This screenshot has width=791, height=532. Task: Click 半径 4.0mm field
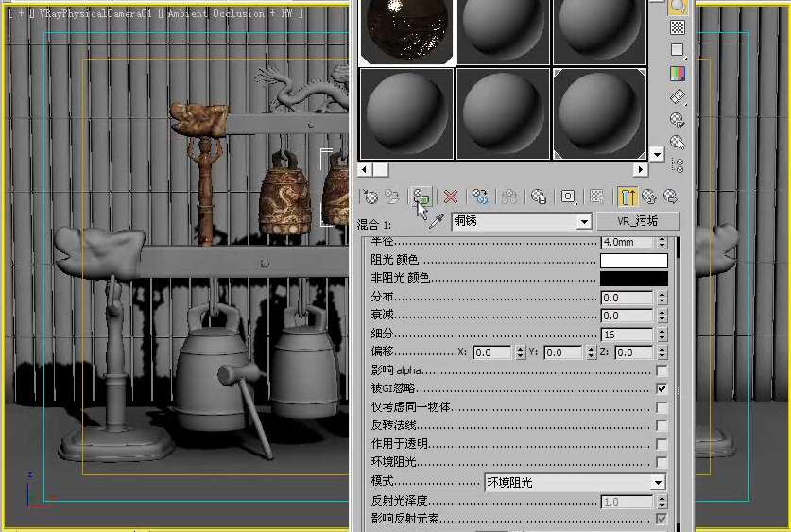pos(627,243)
